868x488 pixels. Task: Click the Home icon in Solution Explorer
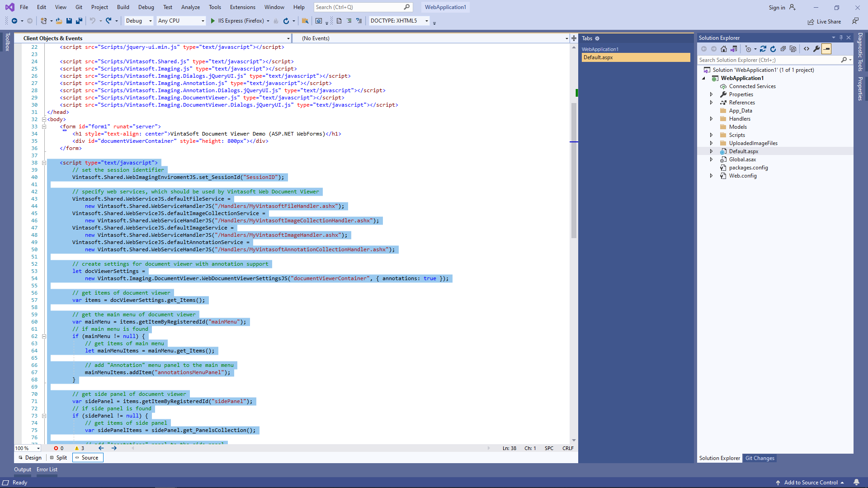(723, 49)
